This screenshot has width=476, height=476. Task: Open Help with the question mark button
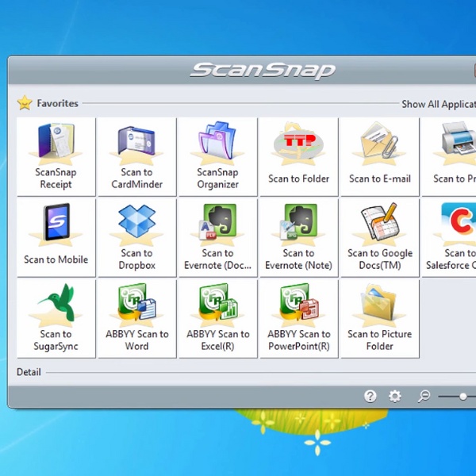click(370, 396)
